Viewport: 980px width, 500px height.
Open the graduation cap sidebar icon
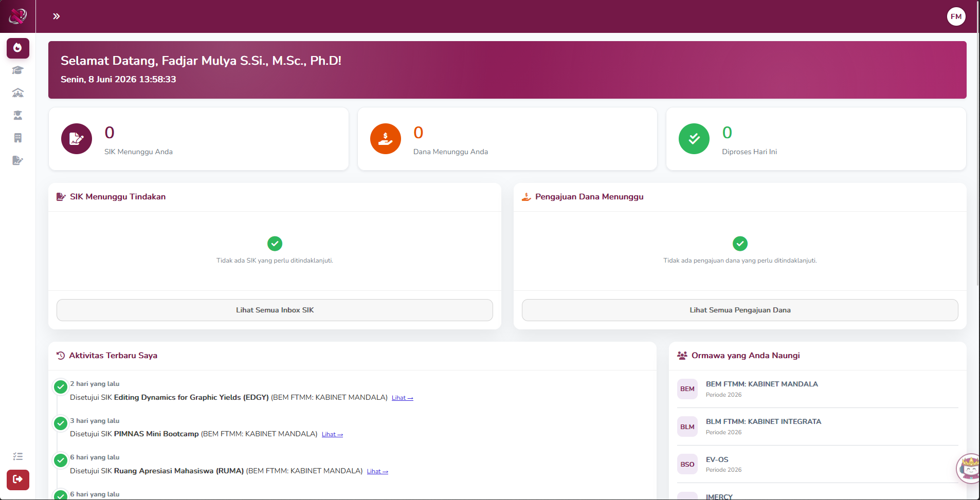click(x=18, y=70)
